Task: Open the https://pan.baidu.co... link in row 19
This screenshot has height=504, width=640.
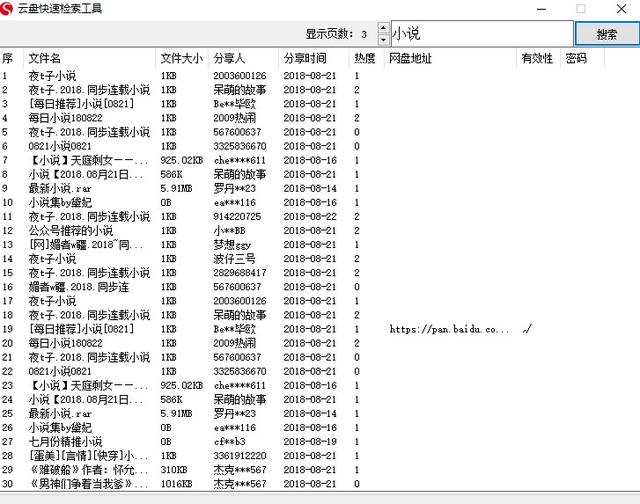Action: pyautogui.click(x=449, y=329)
